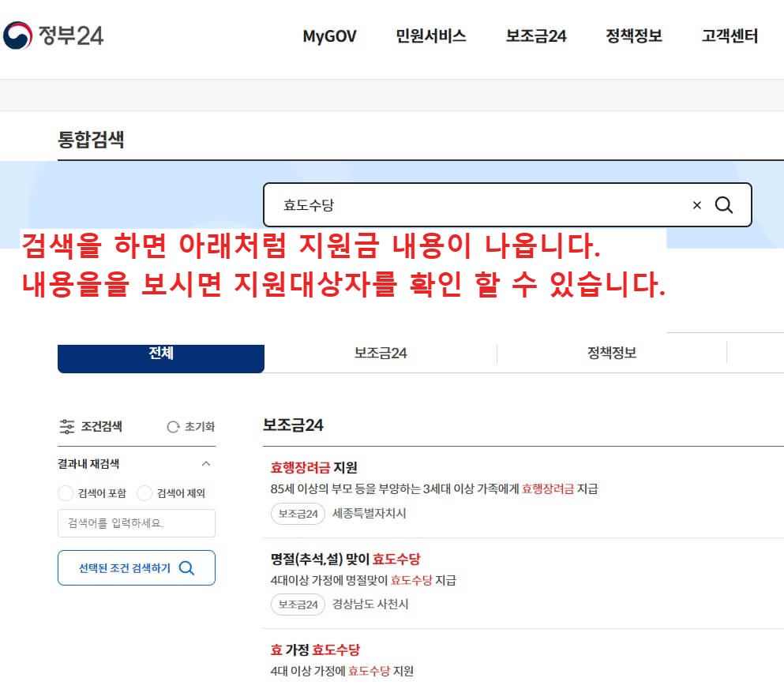Image resolution: width=784 pixels, height=685 pixels.
Task: Open the 효행장려금 지원 result link
Action: tap(313, 468)
